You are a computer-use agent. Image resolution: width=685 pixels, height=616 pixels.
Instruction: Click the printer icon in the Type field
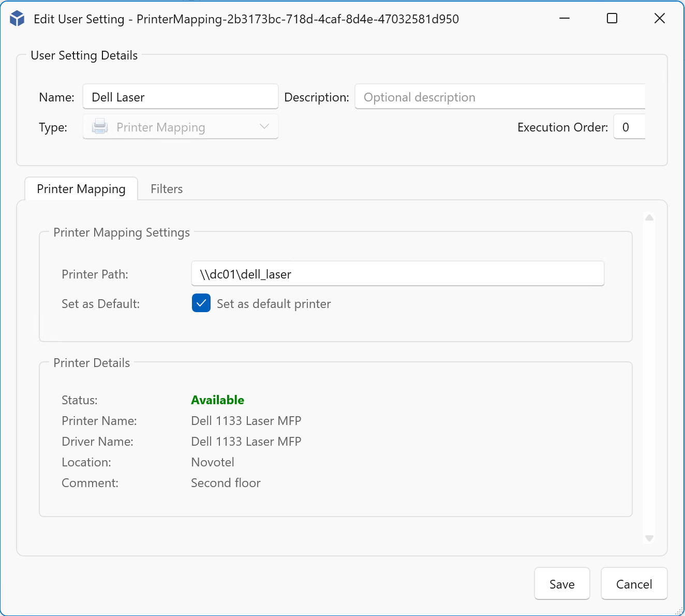(x=100, y=127)
